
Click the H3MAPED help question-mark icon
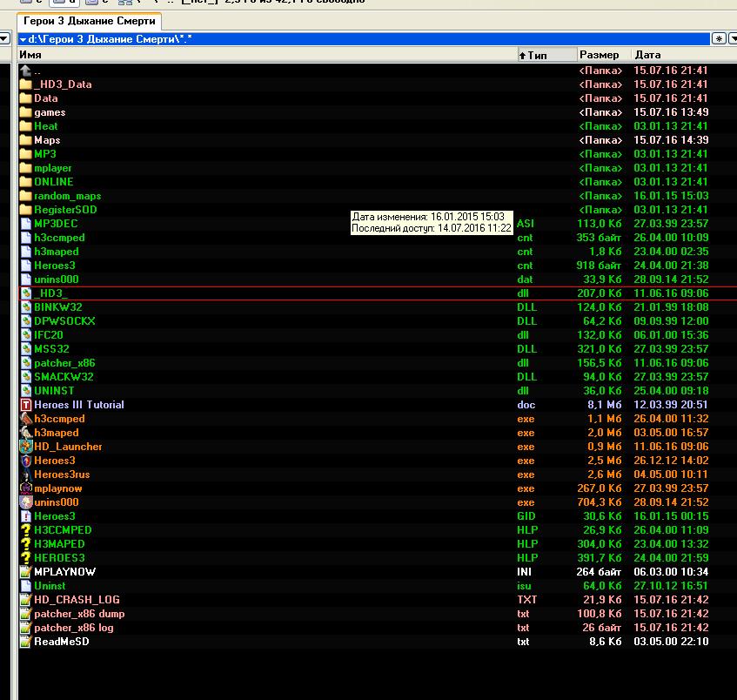pyautogui.click(x=26, y=544)
